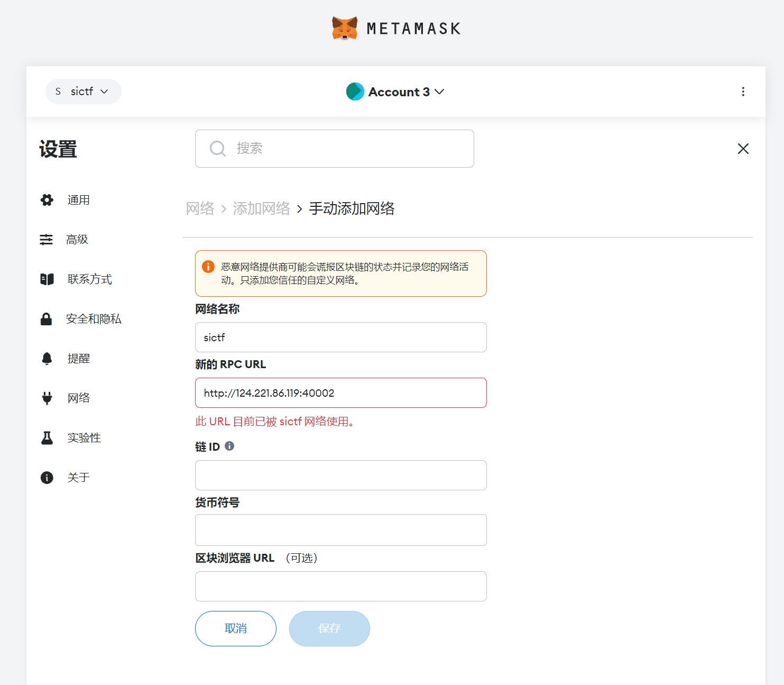Click the magnifier icon in search box

tap(218, 149)
